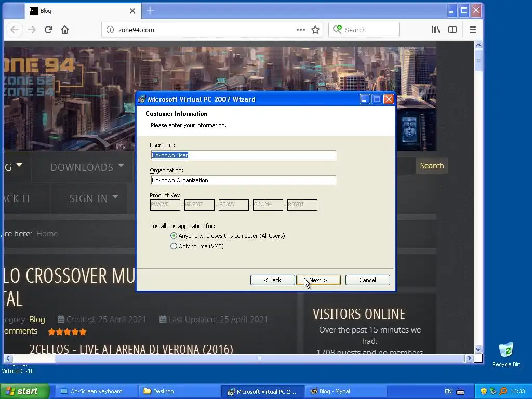The image size is (532, 399).
Task: Open the browser hamburger menu
Action: point(473,30)
